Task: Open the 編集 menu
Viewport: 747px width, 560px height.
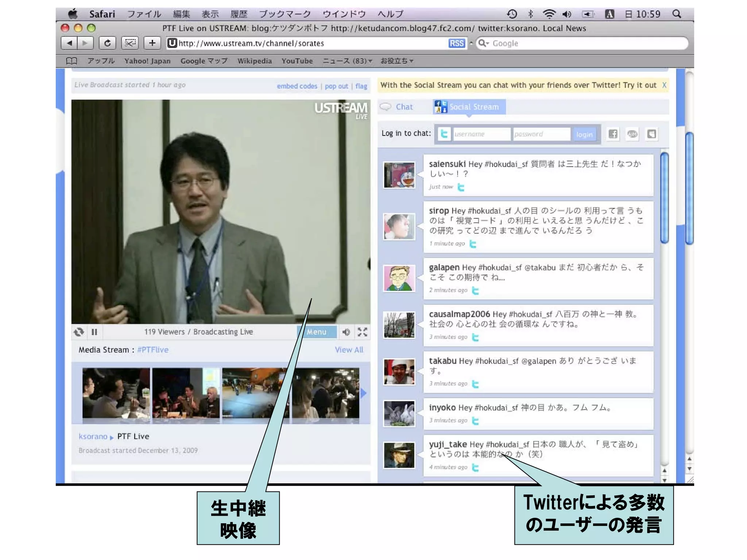Action: [x=182, y=14]
